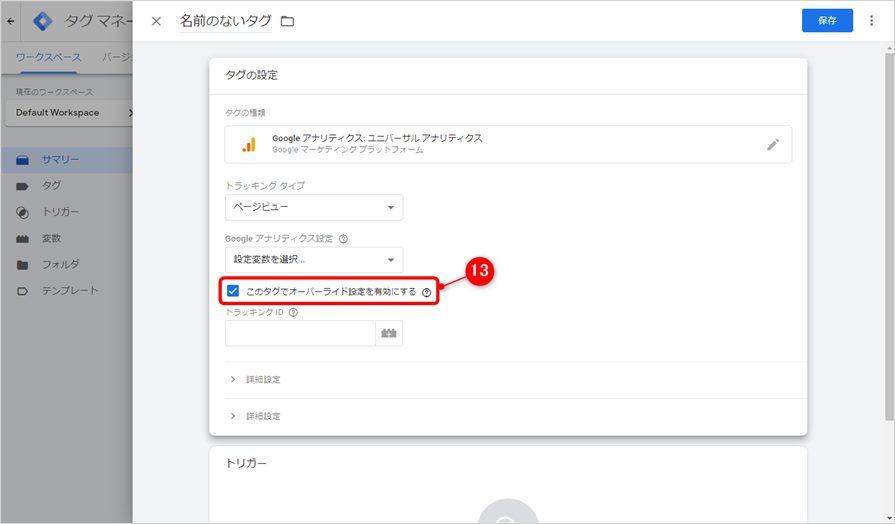Click help icon beside Google アナリティクス設定
This screenshot has width=895, height=524.
click(x=343, y=239)
